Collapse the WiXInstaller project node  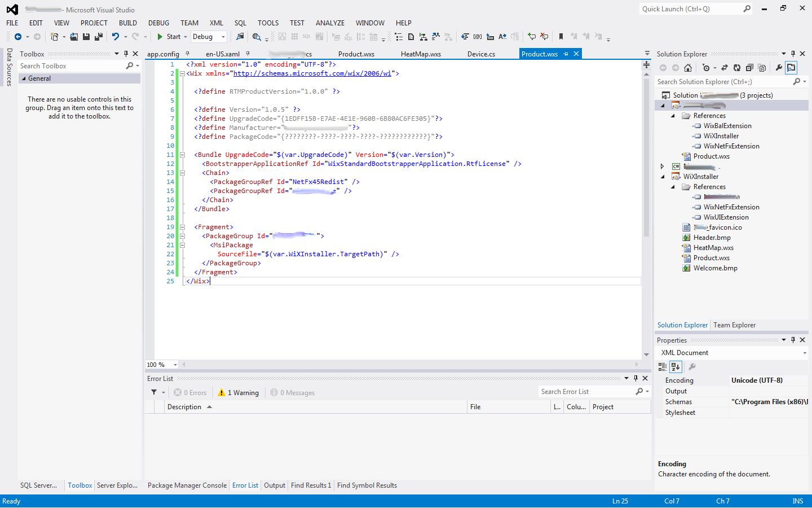click(x=663, y=177)
